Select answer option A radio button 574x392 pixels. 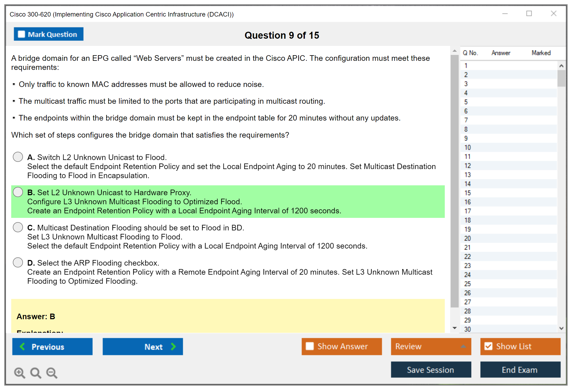pyautogui.click(x=18, y=157)
